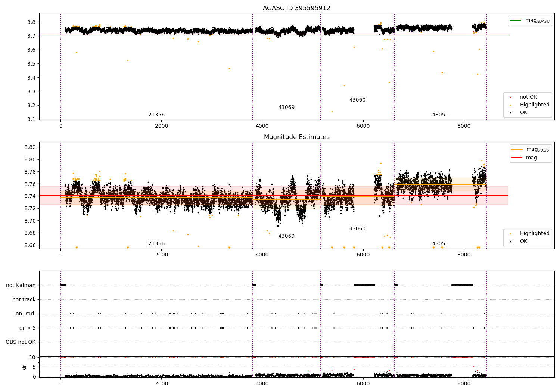Click obsid label '43069' in the top plot
Image resolution: width=560 pixels, height=392 pixels.
click(286, 108)
